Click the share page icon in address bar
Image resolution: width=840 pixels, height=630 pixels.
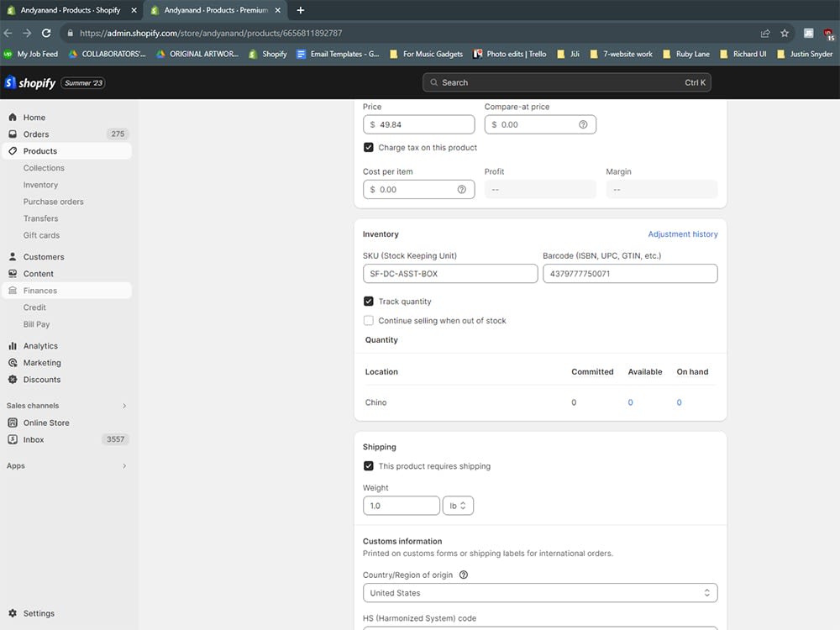765,34
